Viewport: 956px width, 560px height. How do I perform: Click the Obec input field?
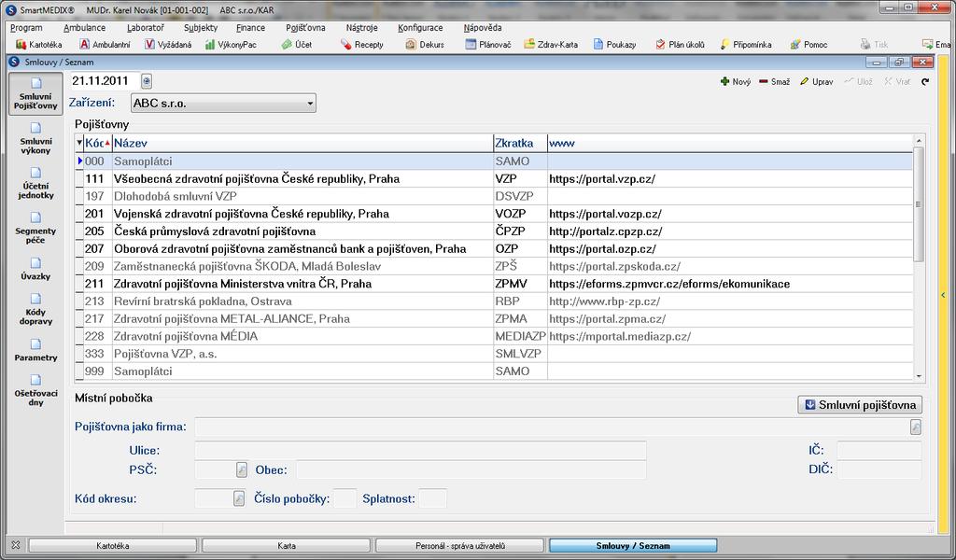coord(471,469)
